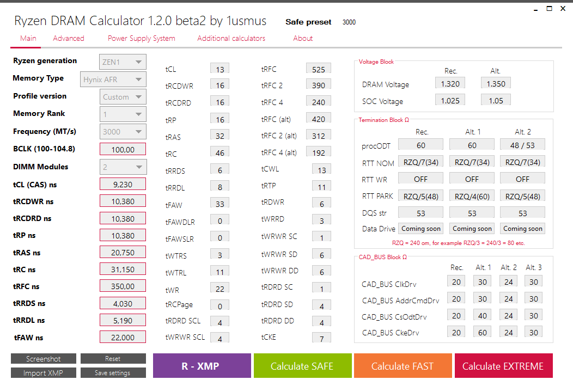
Task: Open the Power Supply System tab
Action: tap(141, 38)
